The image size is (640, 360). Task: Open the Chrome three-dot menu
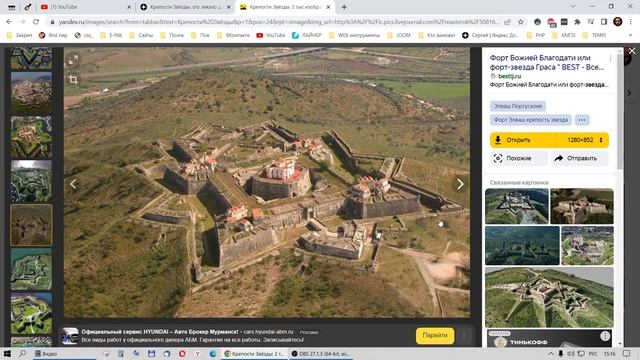[x=631, y=22]
